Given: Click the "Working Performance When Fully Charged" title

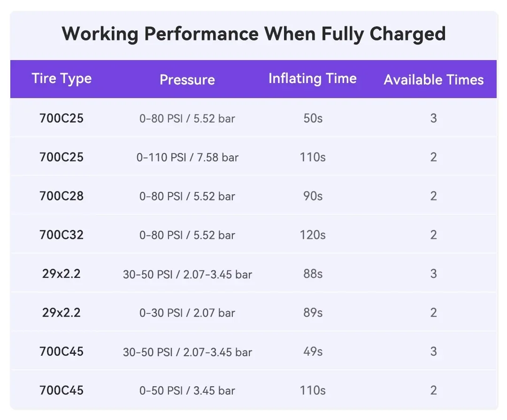Looking at the screenshot, I should [253, 34].
